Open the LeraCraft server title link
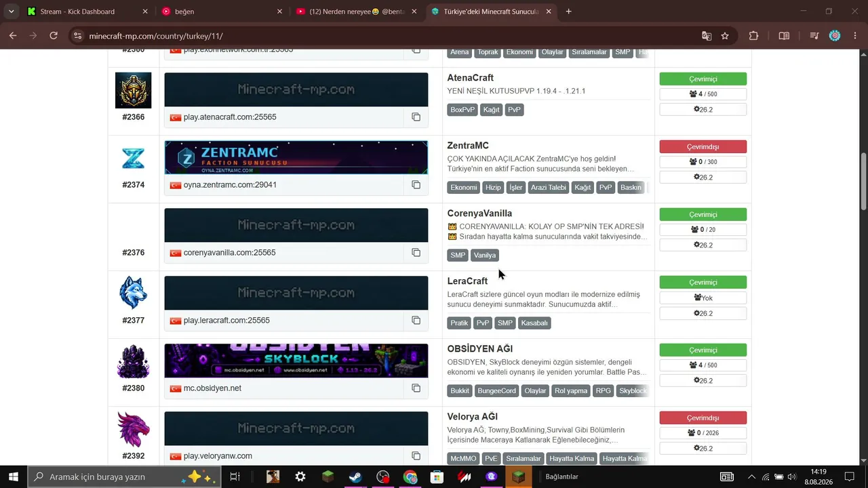The width and height of the screenshot is (868, 488). point(467,281)
